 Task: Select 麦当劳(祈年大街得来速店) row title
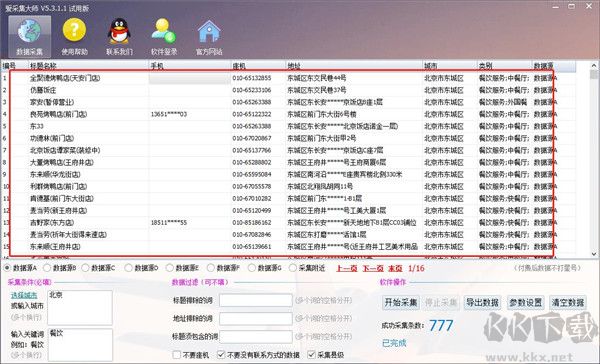pyautogui.click(x=68, y=235)
